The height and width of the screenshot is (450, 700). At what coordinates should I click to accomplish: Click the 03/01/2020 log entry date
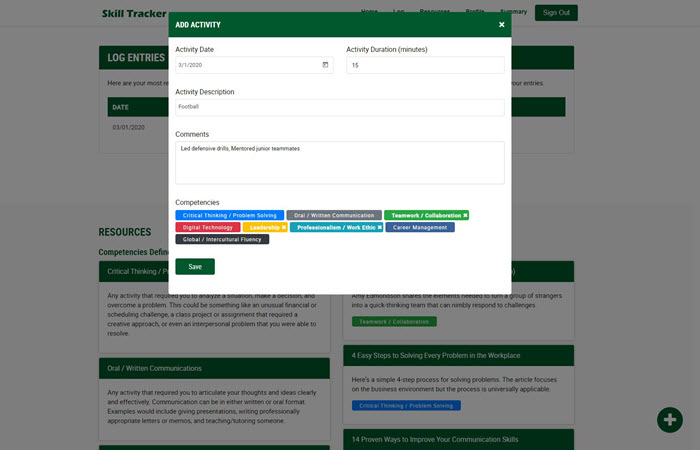129,127
